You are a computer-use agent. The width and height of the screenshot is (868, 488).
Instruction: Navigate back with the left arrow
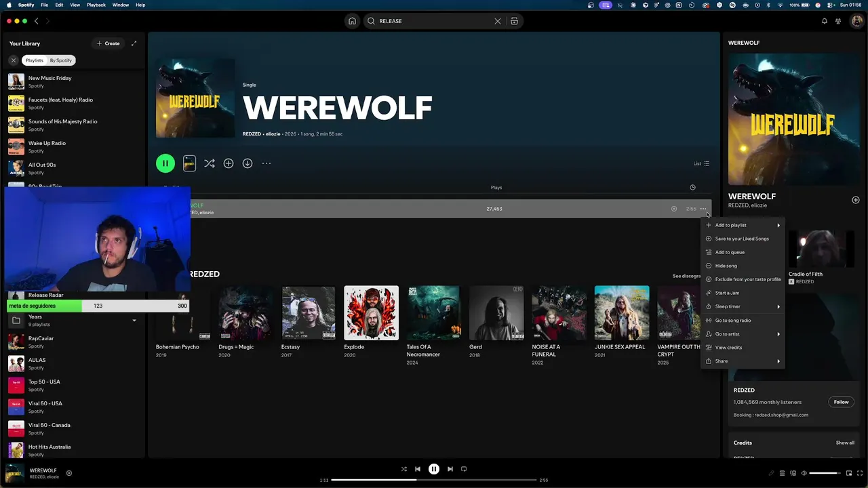pos(37,21)
